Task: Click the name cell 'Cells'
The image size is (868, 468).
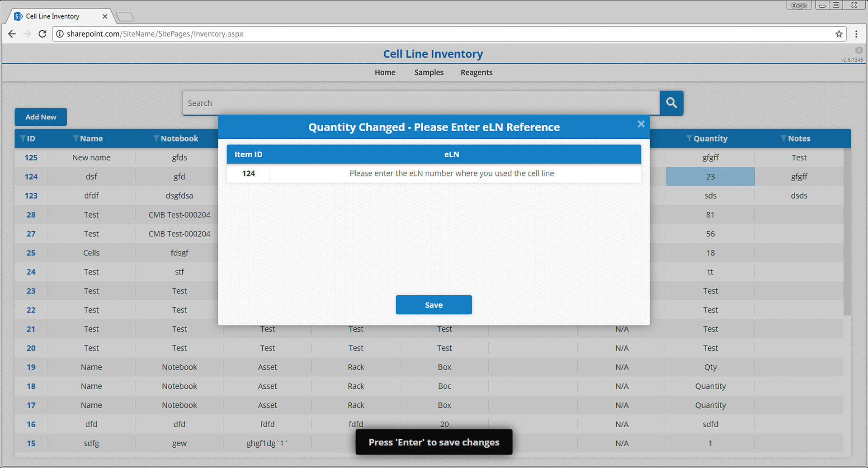Action: (x=91, y=253)
